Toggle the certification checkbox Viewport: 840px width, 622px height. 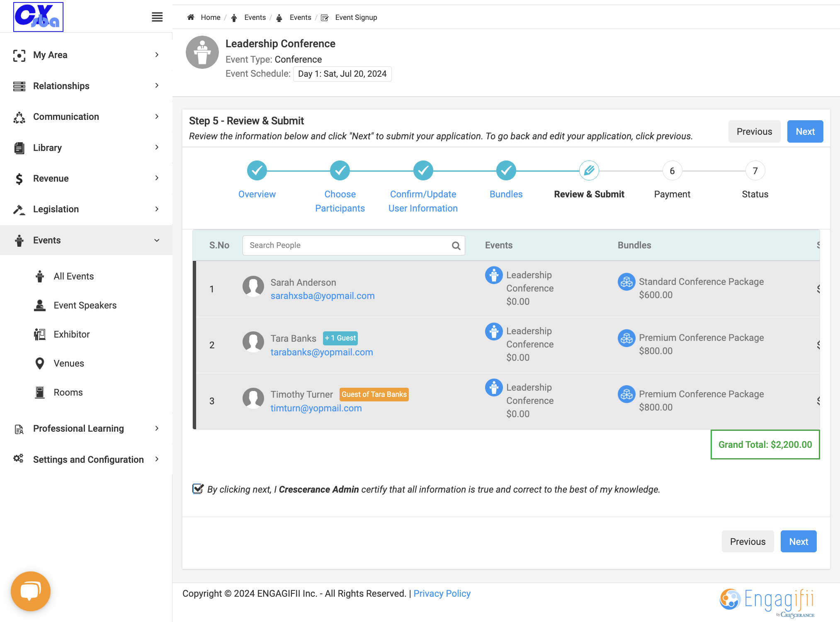[198, 489]
